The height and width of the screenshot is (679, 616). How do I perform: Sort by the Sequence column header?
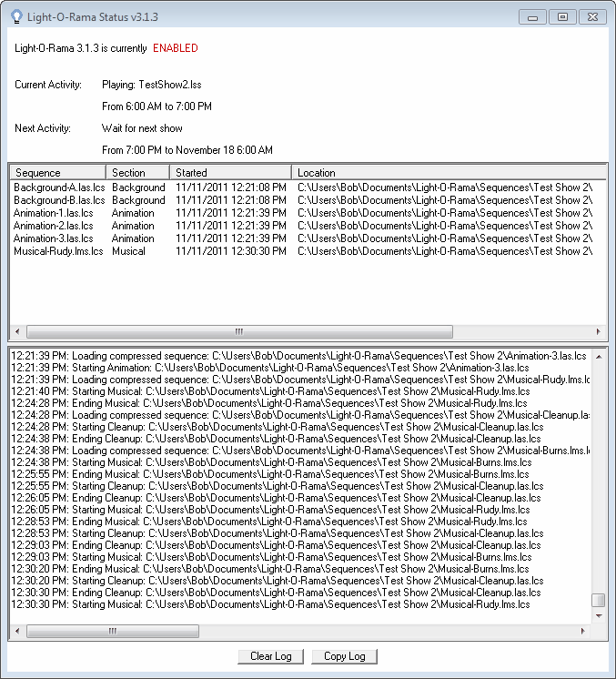[57, 172]
